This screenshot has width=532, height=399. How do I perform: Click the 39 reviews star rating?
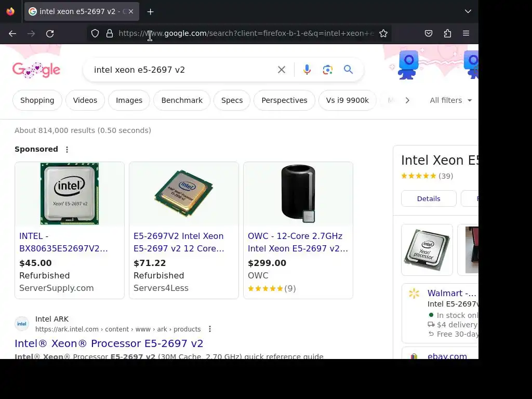pyautogui.click(x=427, y=176)
